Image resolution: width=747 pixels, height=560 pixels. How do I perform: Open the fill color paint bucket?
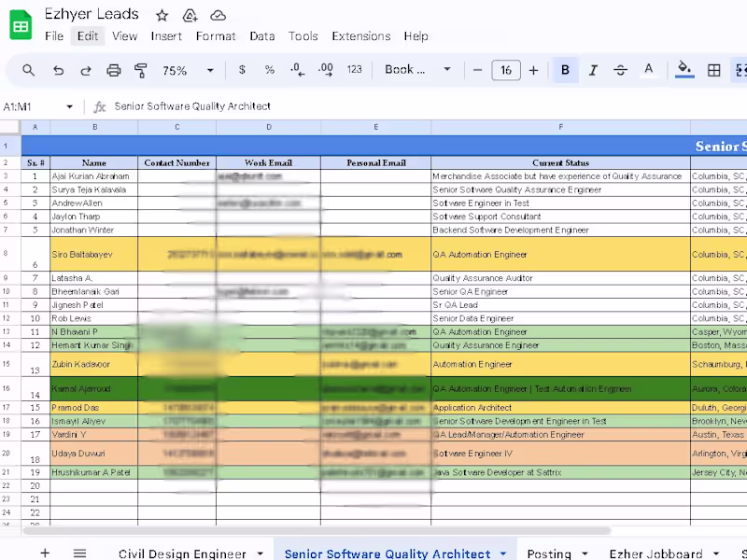[684, 70]
